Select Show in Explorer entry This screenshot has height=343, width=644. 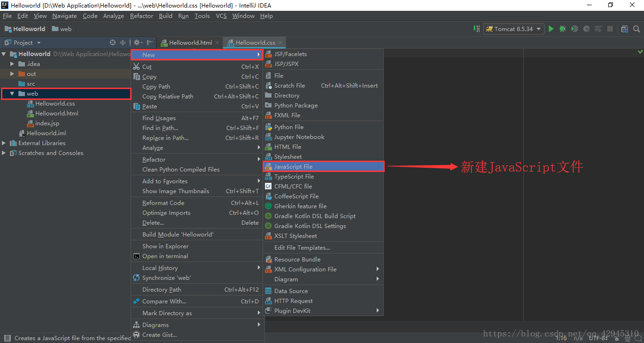coord(197,246)
